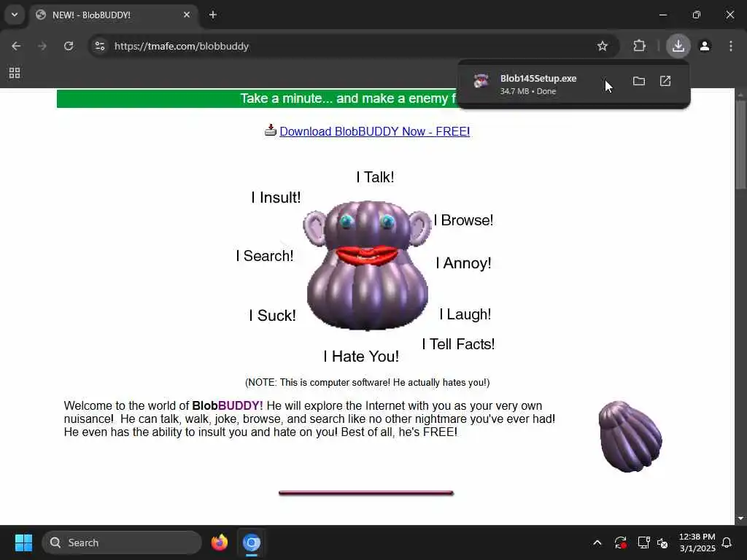
Task: Click the 'I Insult!' text
Action: 276,198
